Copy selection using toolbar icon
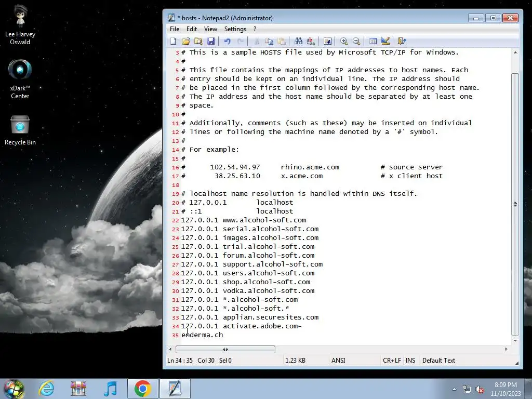This screenshot has width=532, height=399. pos(269,41)
